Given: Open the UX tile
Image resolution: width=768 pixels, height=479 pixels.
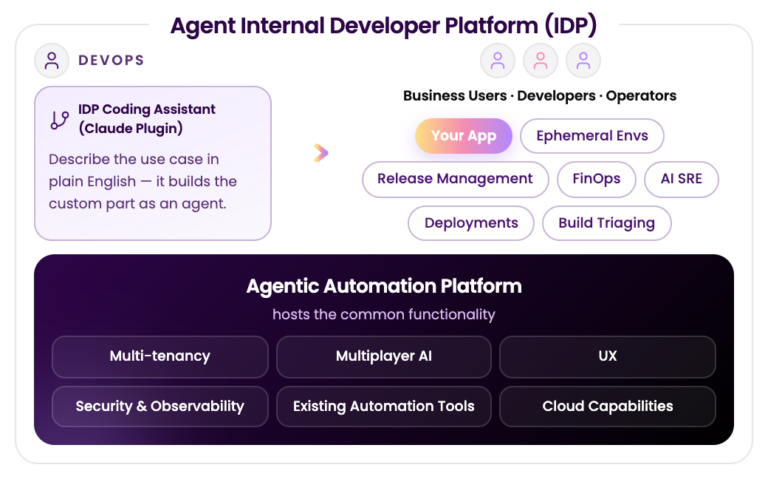Looking at the screenshot, I should 607,357.
